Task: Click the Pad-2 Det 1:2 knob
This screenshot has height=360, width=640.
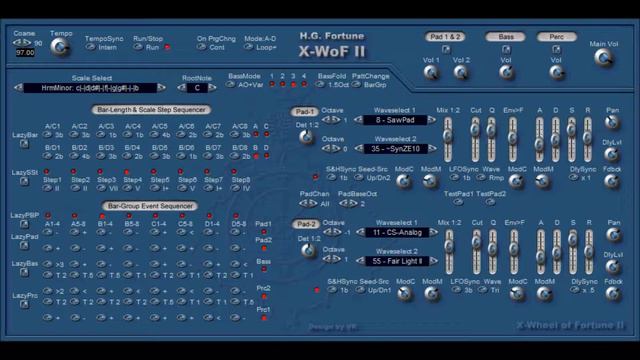Action: 308,251
